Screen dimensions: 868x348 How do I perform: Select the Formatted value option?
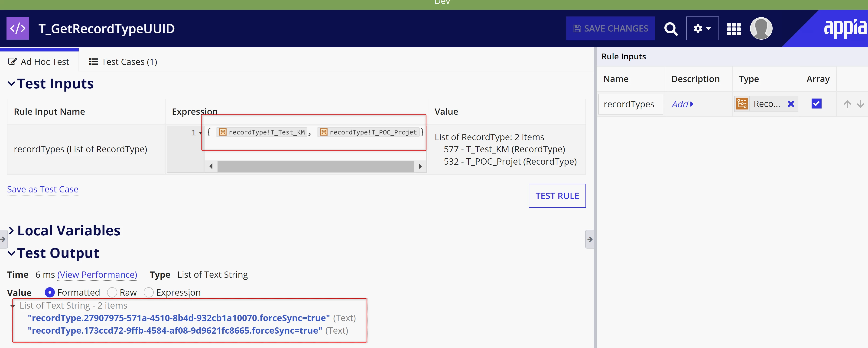point(49,293)
